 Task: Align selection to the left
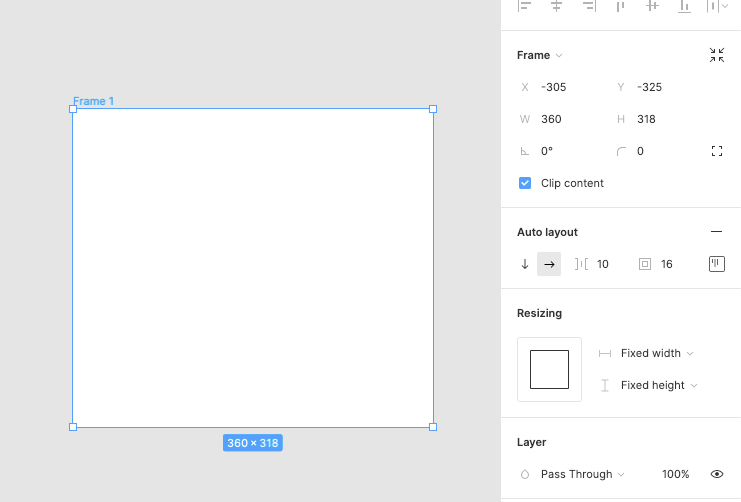click(x=525, y=6)
